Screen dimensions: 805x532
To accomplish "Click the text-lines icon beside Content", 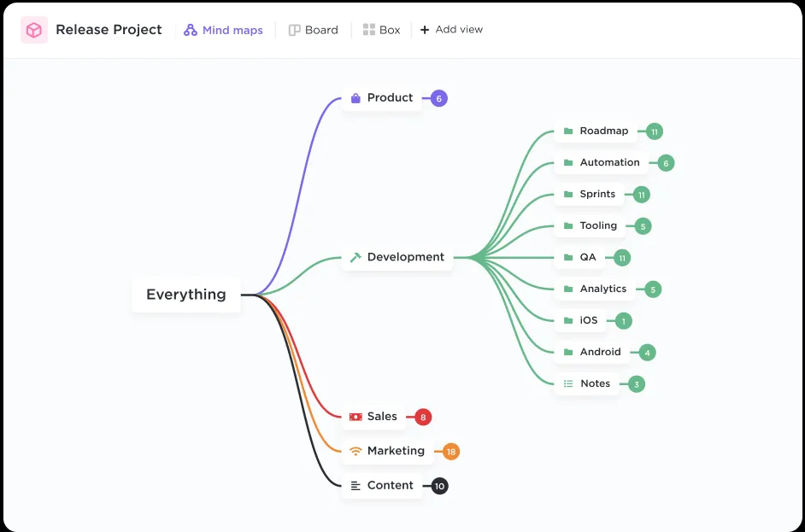I will pyautogui.click(x=355, y=485).
